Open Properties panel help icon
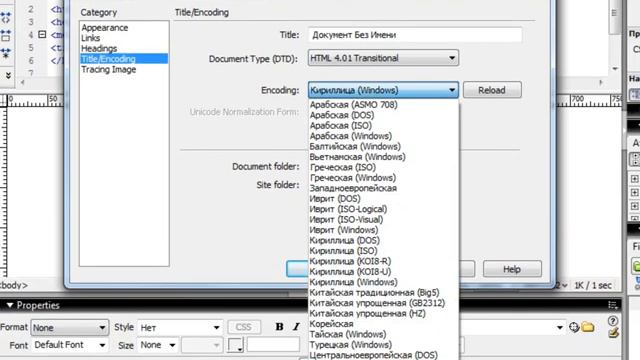640x360 pixels. pyautogui.click(x=613, y=321)
